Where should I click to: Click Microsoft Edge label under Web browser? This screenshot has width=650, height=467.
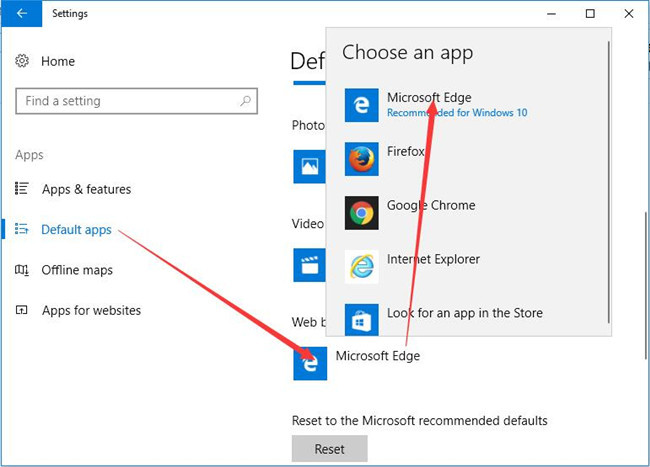(378, 356)
